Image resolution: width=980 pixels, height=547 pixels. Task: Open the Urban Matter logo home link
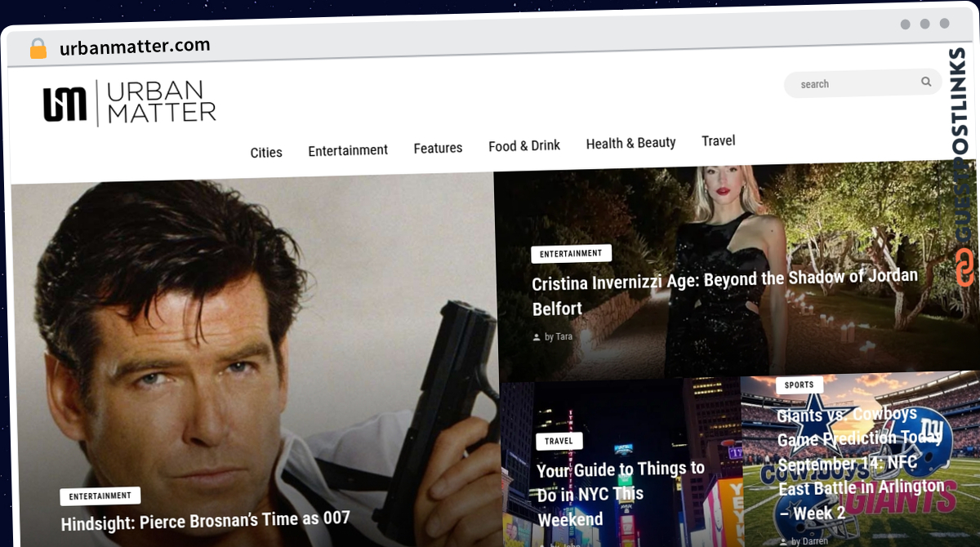click(x=130, y=103)
